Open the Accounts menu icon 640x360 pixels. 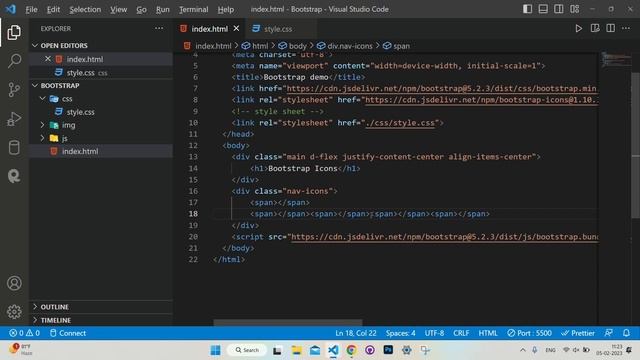[14, 283]
